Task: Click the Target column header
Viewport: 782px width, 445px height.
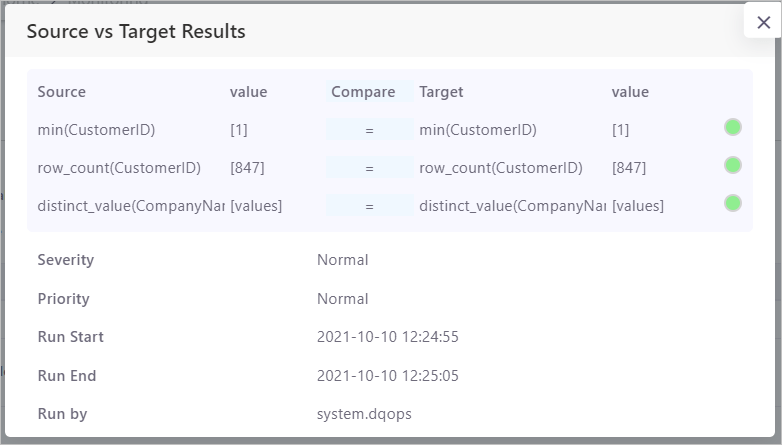Action: click(x=441, y=92)
